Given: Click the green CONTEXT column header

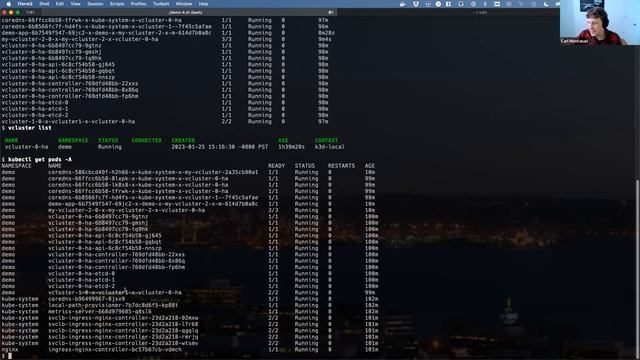Looking at the screenshot, I should pos(327,140).
